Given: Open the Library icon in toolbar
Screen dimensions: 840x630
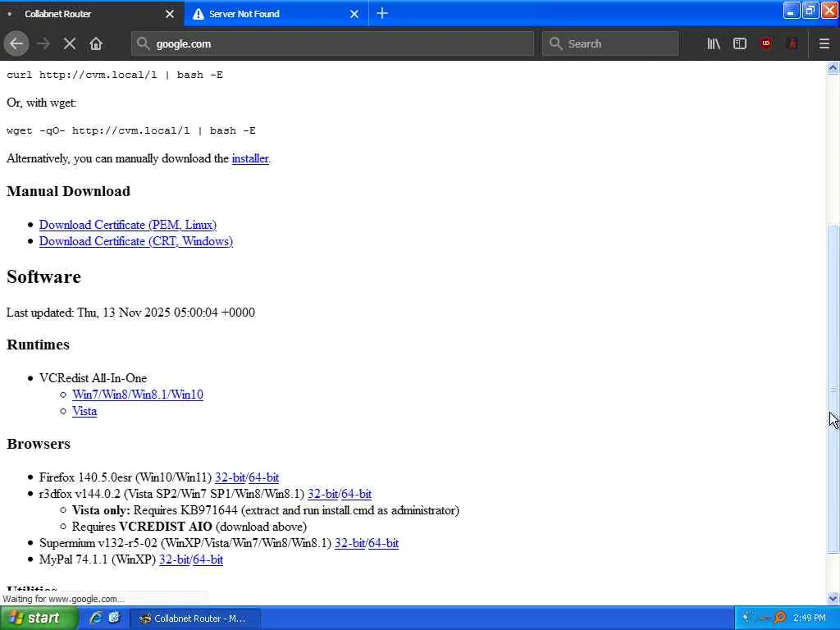Looking at the screenshot, I should 713,43.
